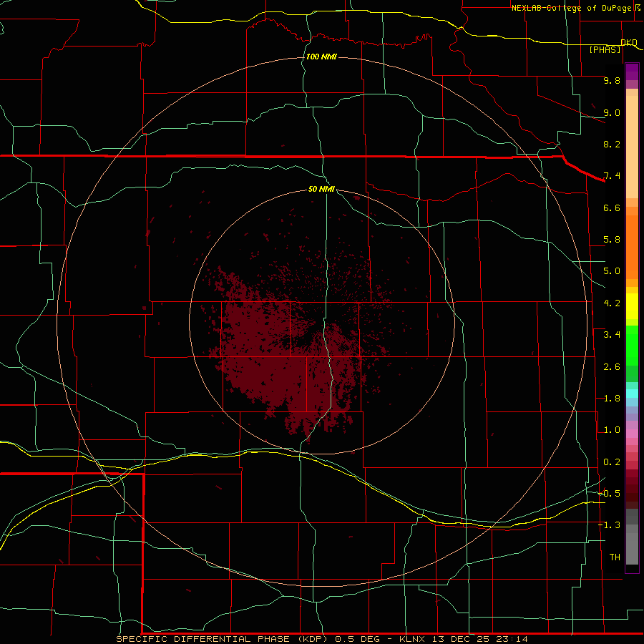Click the "13 DEC 25 23:14" timestamp

coord(479,639)
